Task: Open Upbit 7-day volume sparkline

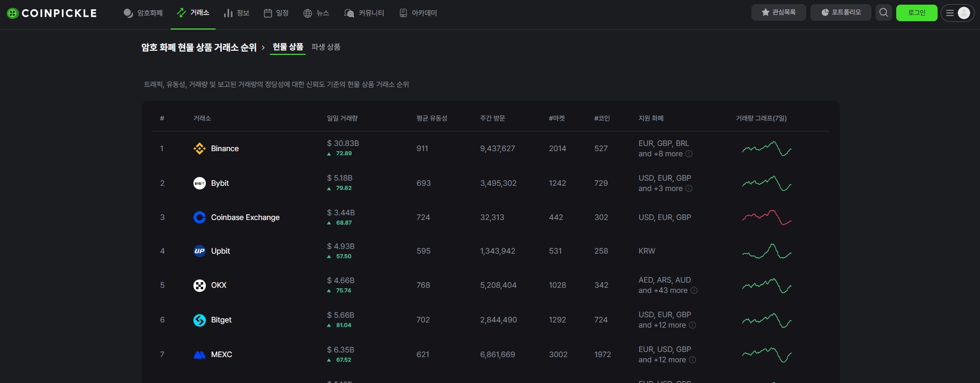Action: click(767, 251)
